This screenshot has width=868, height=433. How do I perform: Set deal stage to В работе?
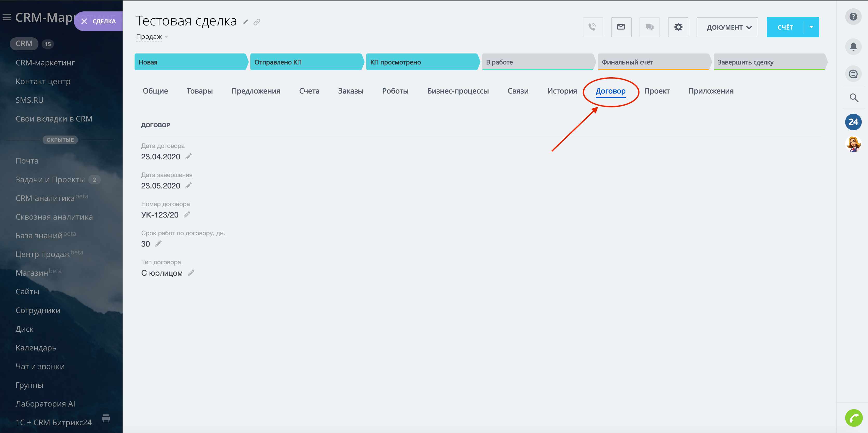click(x=537, y=62)
